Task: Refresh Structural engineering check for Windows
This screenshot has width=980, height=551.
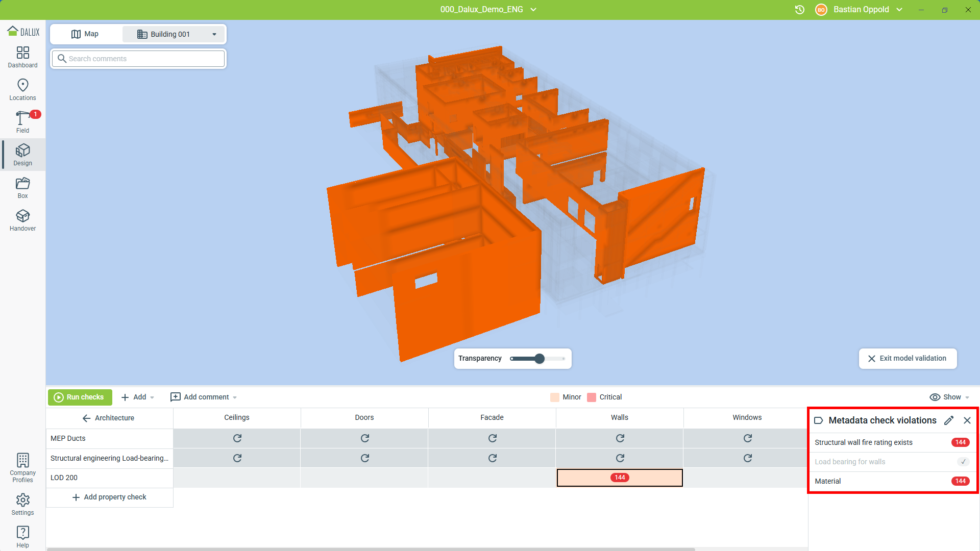Action: click(748, 458)
